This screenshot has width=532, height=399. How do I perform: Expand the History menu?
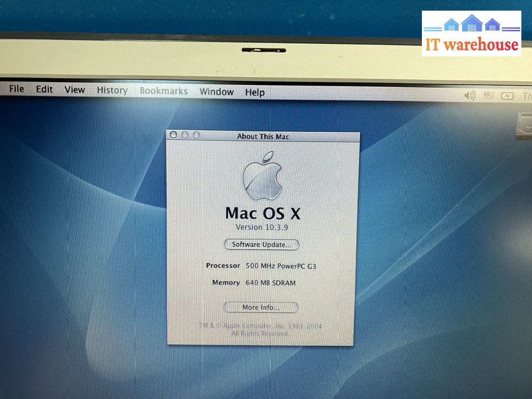[112, 90]
